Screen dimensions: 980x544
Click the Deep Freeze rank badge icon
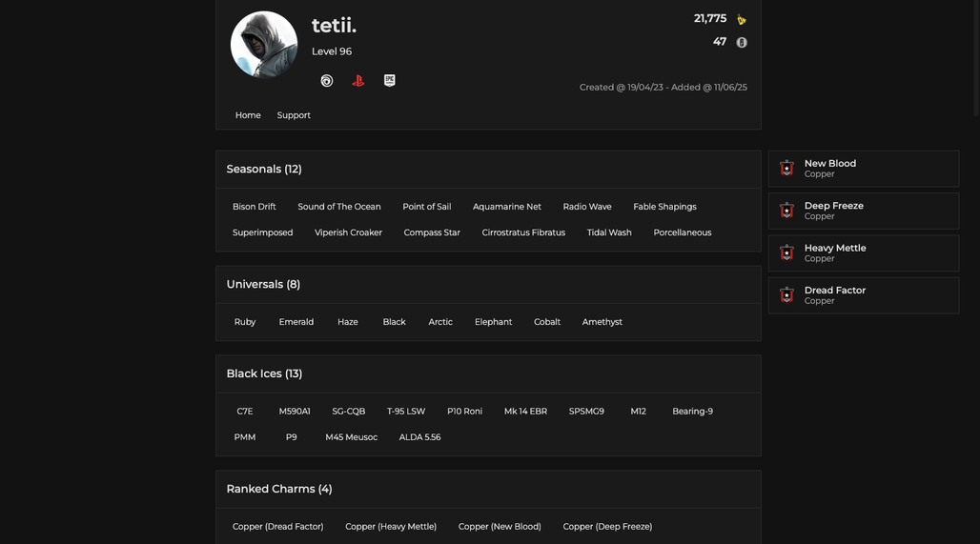[786, 212]
